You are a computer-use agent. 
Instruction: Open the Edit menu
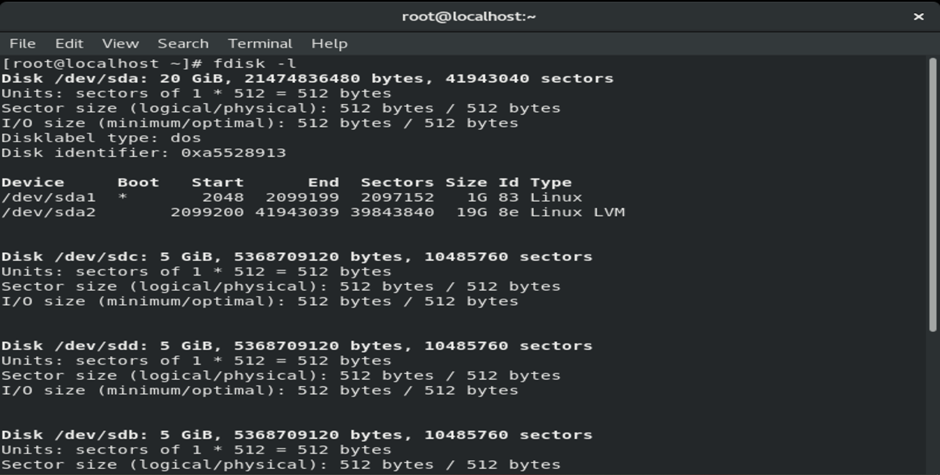[69, 44]
